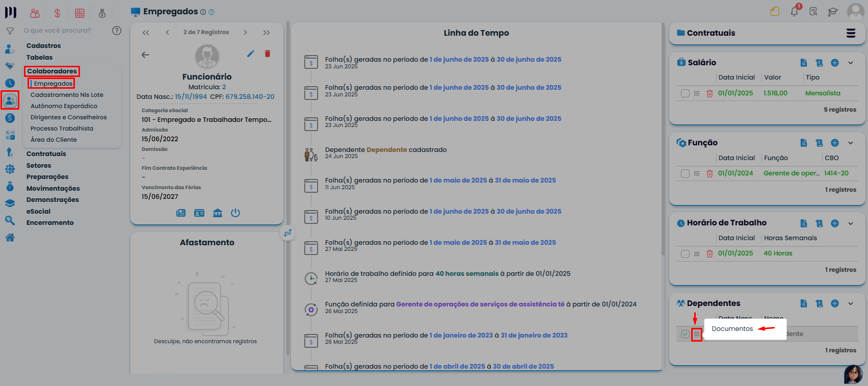Screen dimensions: 868x386
Task: Collapse the Salário panel
Action: click(851, 63)
